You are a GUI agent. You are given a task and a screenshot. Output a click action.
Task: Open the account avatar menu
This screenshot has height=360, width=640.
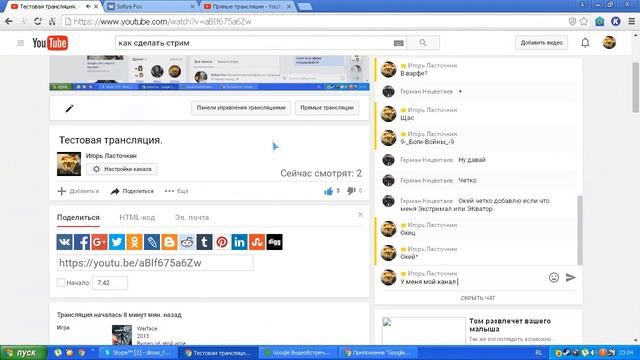click(x=609, y=42)
